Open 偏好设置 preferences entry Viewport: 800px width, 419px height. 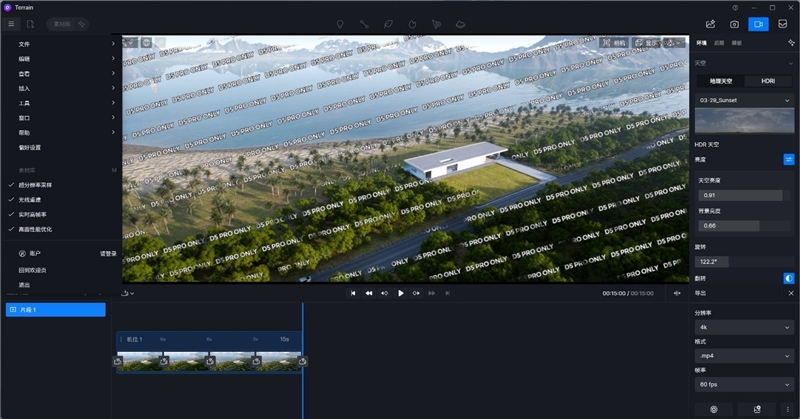30,147
